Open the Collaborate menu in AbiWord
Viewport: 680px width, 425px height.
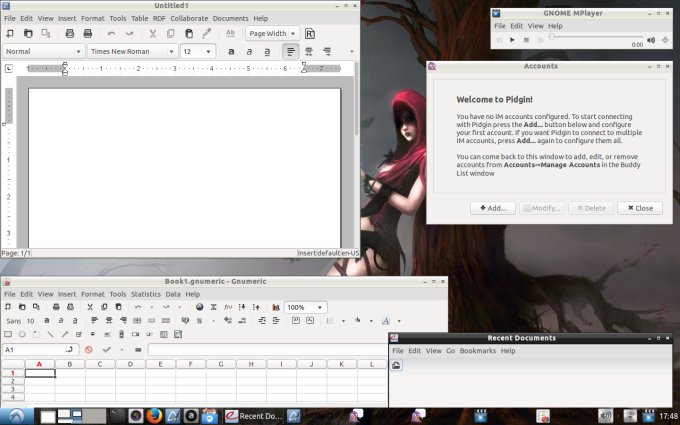coord(188,18)
